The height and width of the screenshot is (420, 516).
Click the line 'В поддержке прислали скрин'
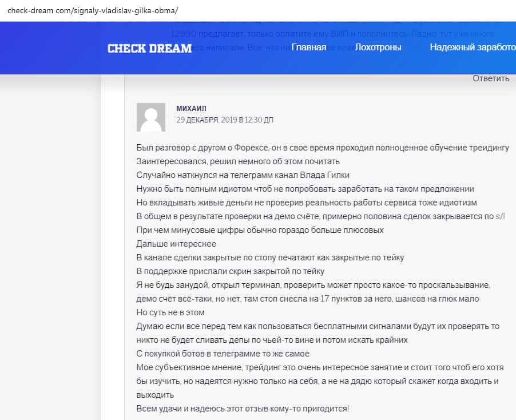(x=231, y=272)
